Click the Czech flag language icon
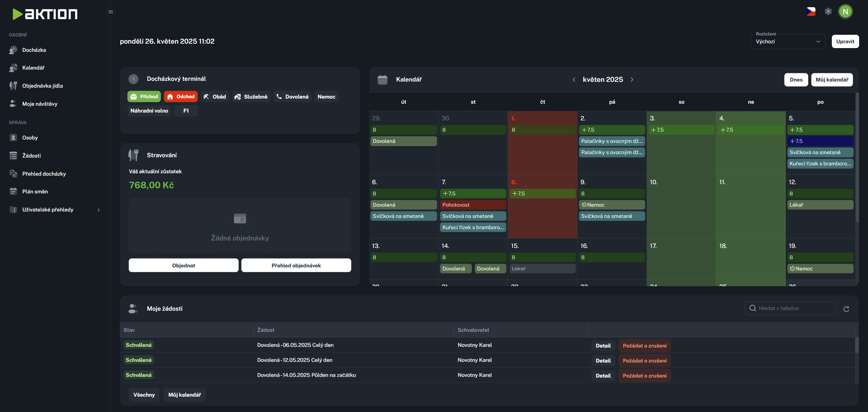This screenshot has width=868, height=412. click(811, 12)
